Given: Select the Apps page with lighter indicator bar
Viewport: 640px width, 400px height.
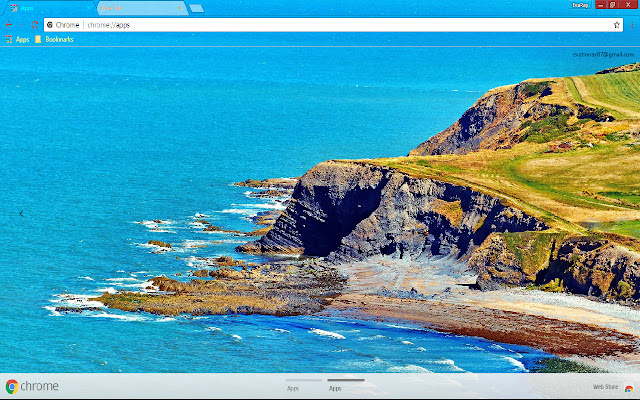Looking at the screenshot, I should click(303, 385).
